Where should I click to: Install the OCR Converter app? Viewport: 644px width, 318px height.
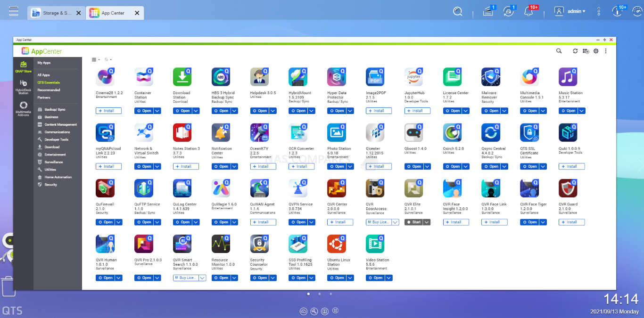click(x=302, y=166)
